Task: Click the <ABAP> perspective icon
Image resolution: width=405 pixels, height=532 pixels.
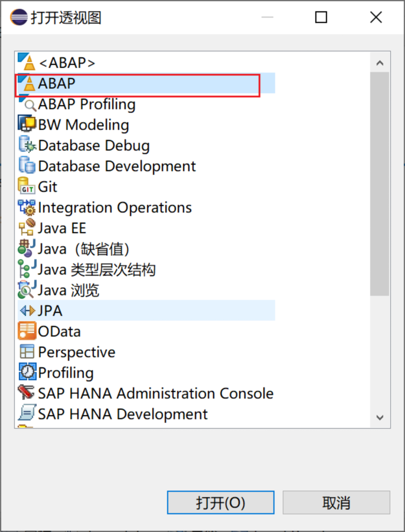Action: point(27,62)
